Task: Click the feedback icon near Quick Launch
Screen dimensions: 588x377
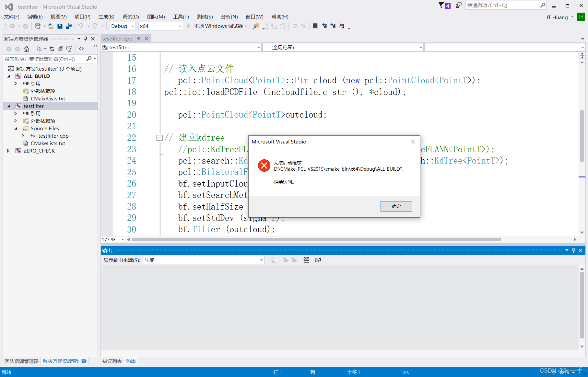Action: pos(458,6)
